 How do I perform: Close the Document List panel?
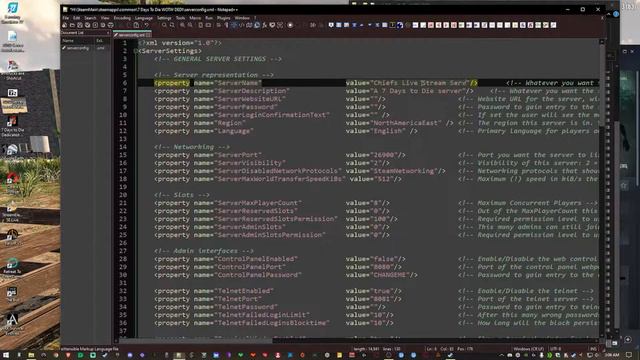108,33
